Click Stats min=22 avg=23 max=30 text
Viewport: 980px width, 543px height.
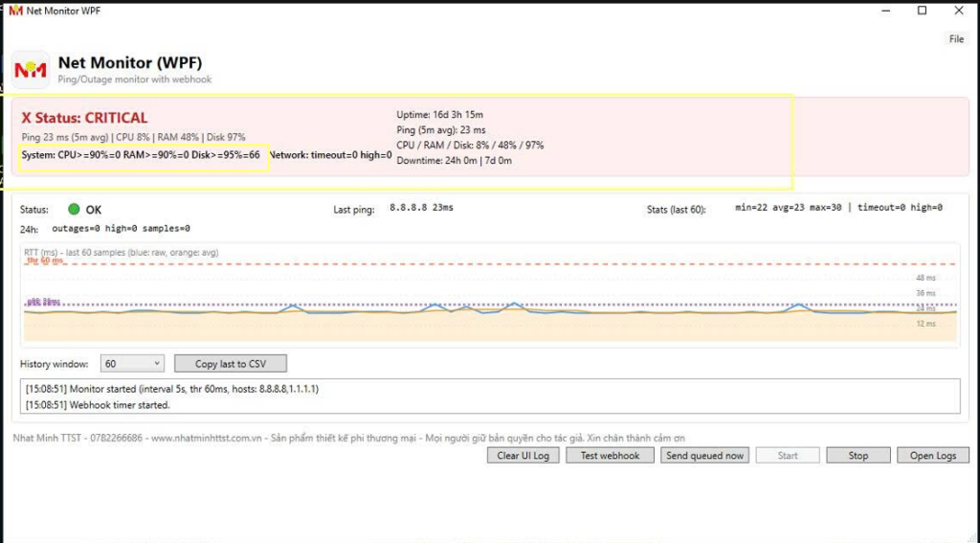pyautogui.click(x=838, y=208)
